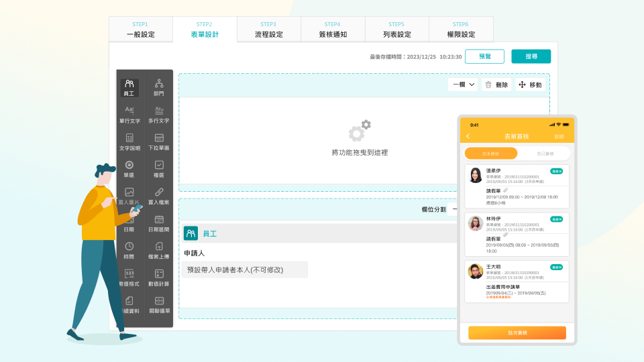Tap the back chevron in mobile header
Viewport: 644px width, 362px height.
(468, 136)
